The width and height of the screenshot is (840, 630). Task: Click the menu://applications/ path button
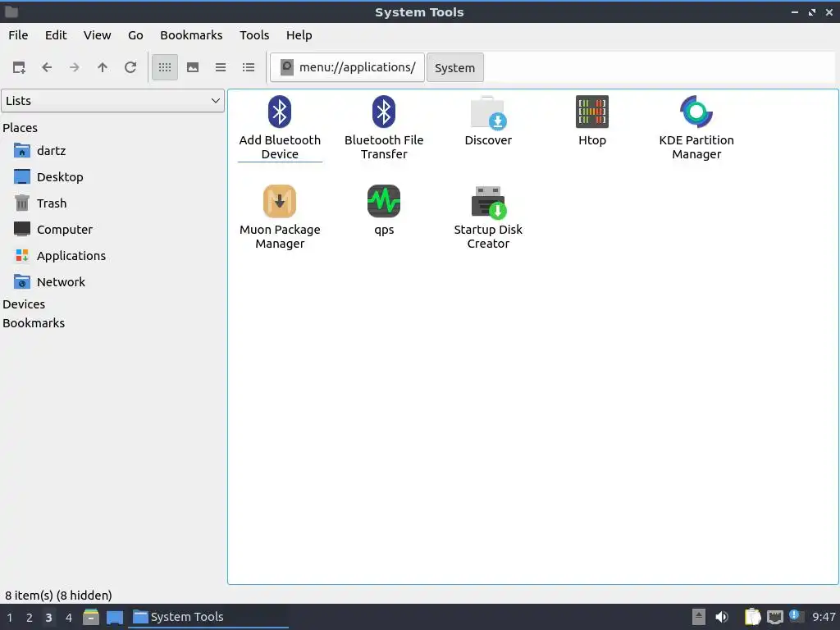(347, 67)
